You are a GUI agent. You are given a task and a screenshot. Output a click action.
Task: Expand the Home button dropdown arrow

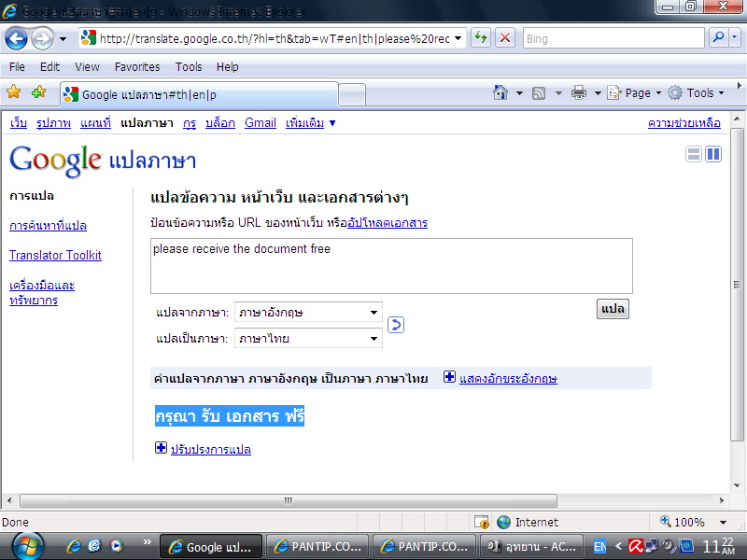point(520,92)
